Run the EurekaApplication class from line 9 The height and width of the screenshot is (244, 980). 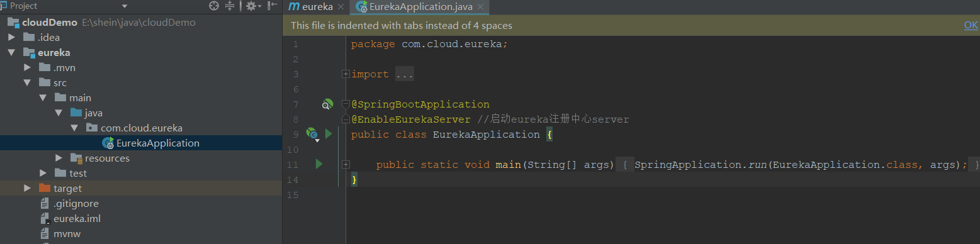click(x=328, y=134)
